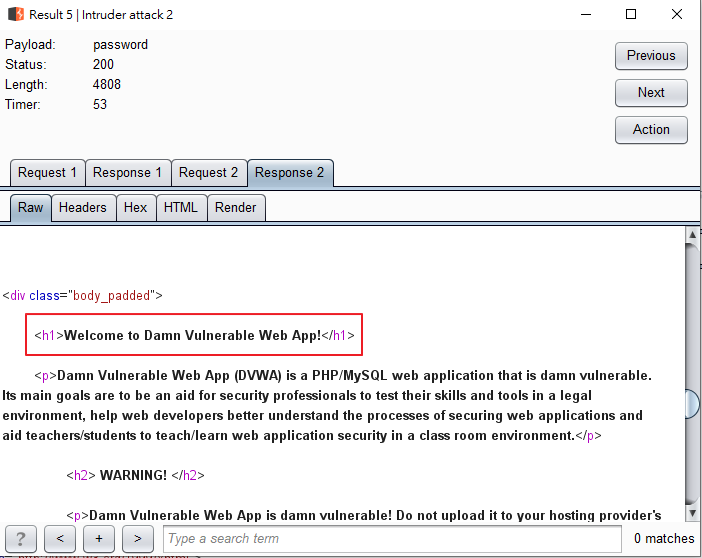Click the plus search options button

pyautogui.click(x=99, y=539)
